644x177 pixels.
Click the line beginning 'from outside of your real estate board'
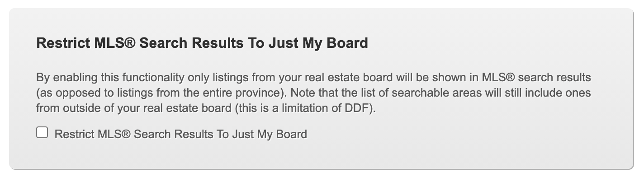206,109
